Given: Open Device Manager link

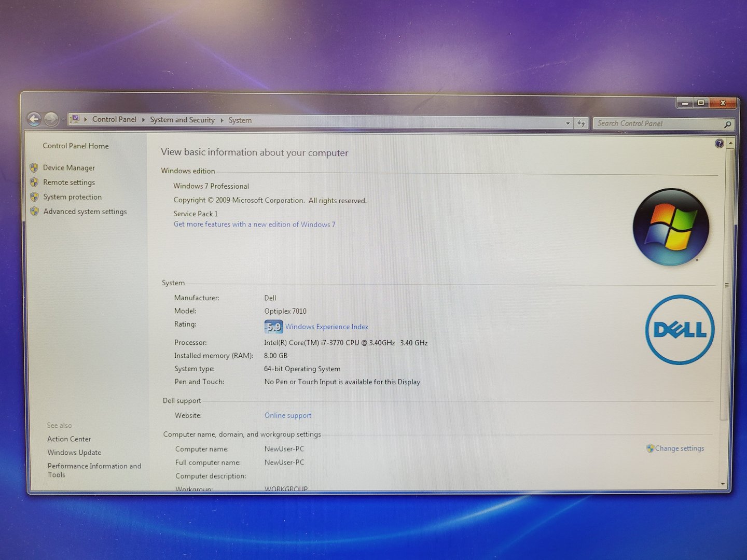Looking at the screenshot, I should point(69,168).
